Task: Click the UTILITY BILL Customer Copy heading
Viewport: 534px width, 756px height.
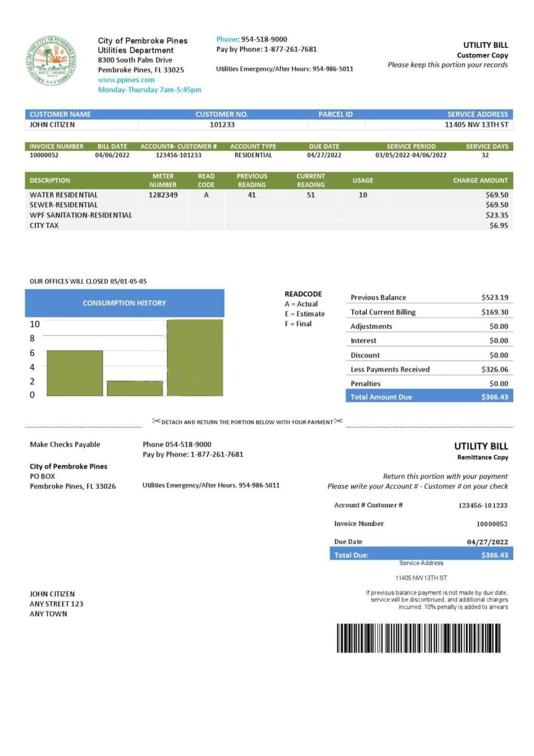Action: tap(484, 49)
